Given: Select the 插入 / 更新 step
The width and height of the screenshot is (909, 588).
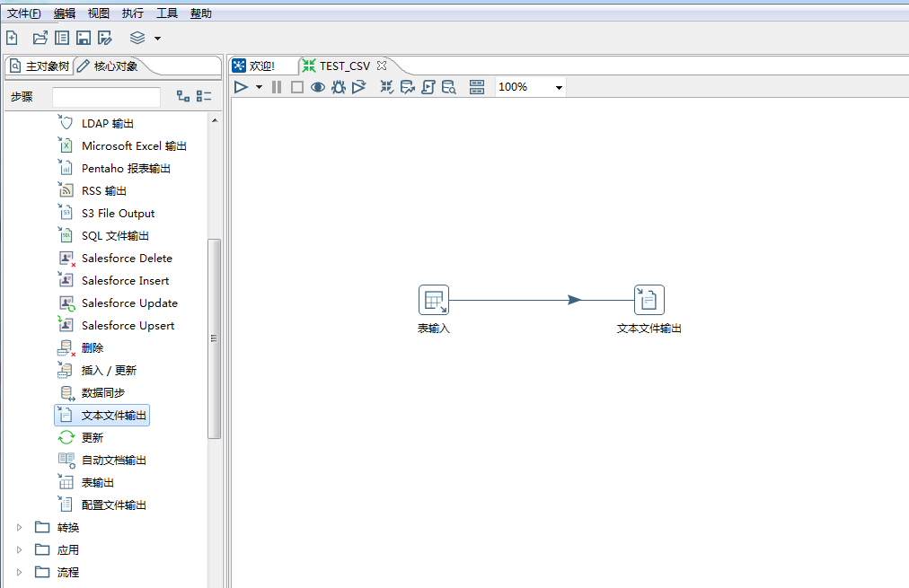Looking at the screenshot, I should (97, 371).
